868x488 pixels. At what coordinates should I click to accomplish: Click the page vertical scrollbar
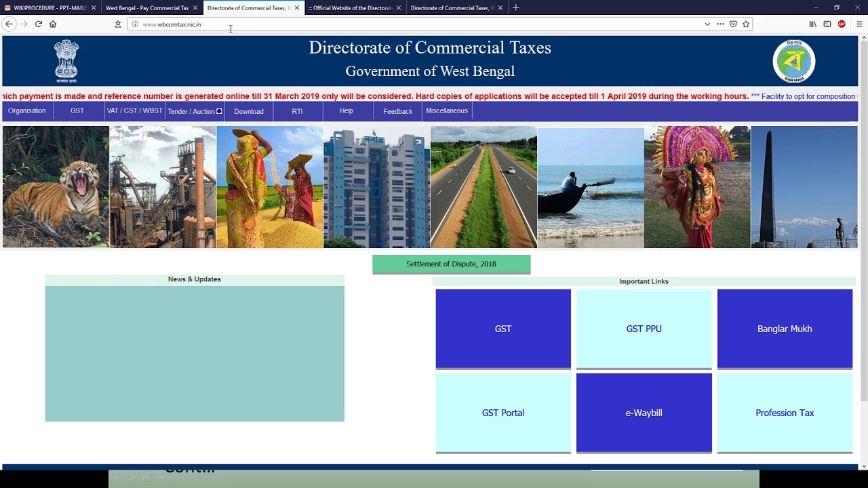coord(863,251)
